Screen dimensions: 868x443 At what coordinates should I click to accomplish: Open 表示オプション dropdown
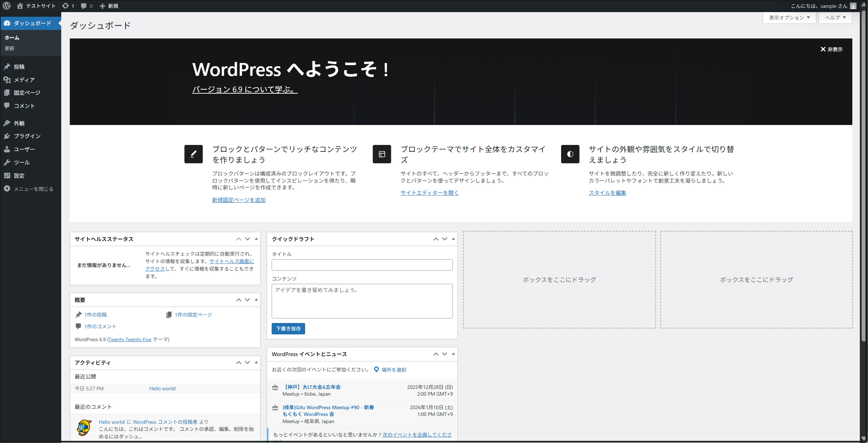point(789,17)
